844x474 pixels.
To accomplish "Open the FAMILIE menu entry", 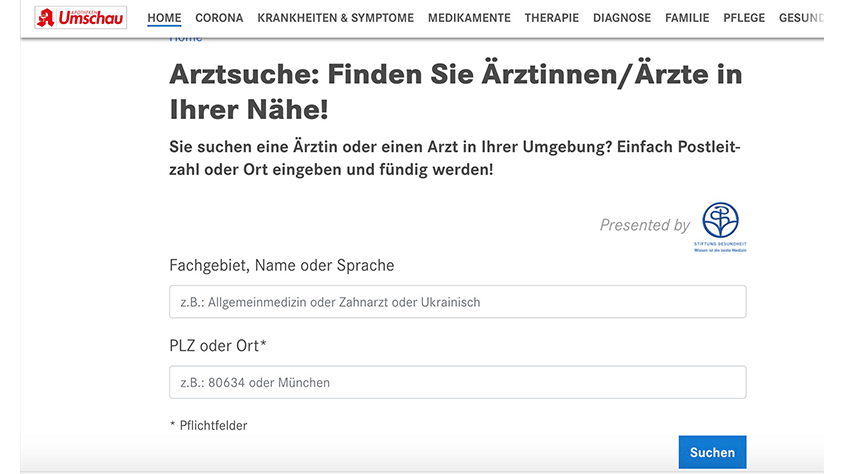I will click(687, 18).
